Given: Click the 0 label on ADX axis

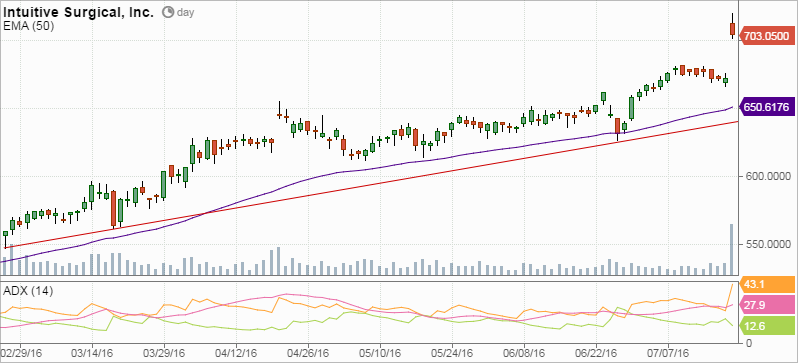Looking at the screenshot, I should [749, 343].
